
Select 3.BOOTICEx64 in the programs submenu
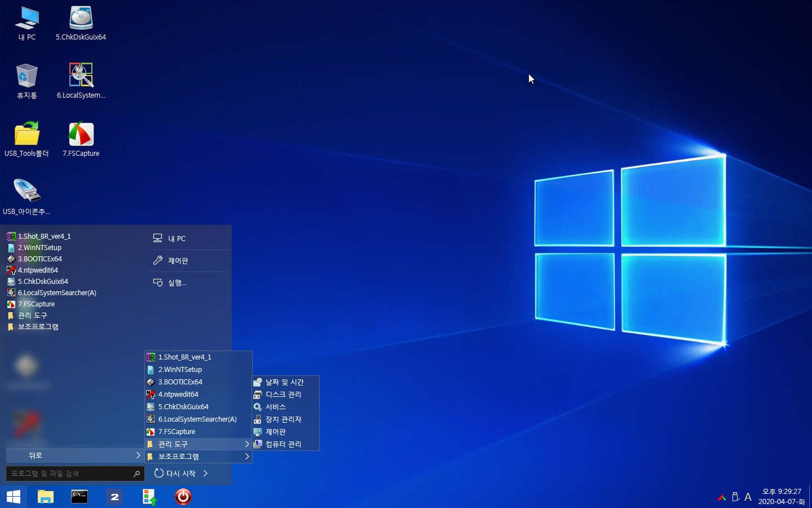pos(198,382)
